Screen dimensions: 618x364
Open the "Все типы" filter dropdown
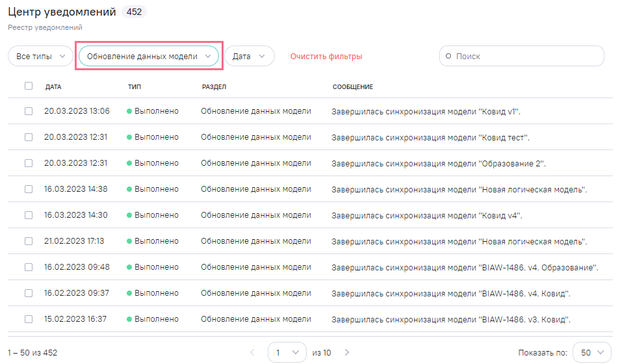pos(40,57)
